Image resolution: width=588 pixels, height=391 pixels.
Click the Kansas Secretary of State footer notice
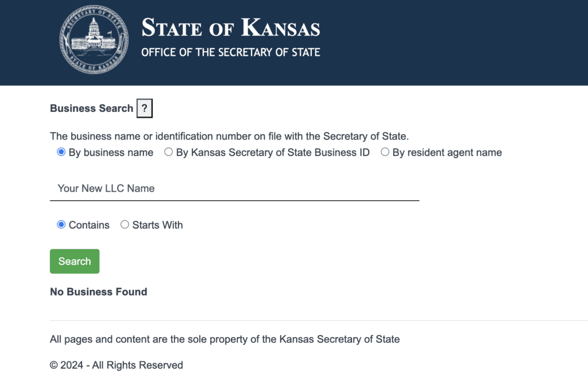click(x=224, y=339)
